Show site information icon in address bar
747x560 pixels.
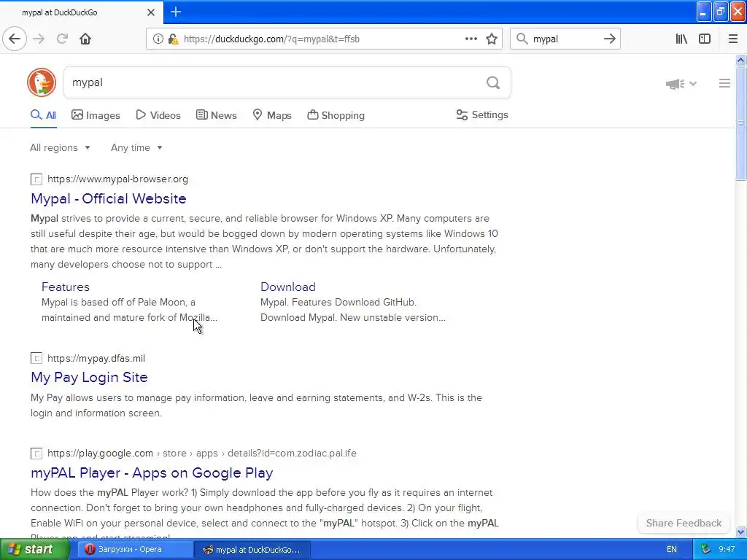tap(158, 39)
